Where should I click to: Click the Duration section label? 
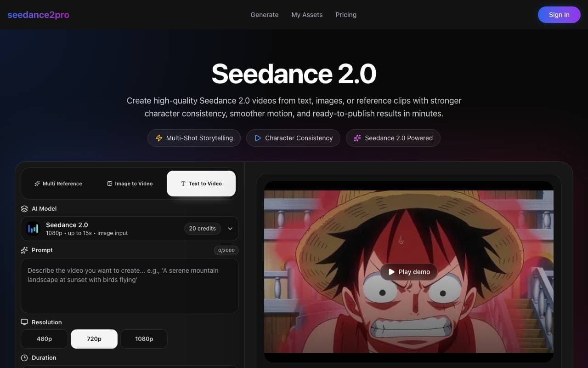click(x=44, y=358)
